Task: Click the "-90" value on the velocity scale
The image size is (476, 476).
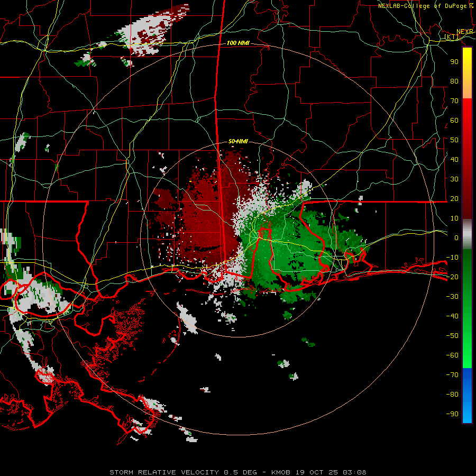Action: pos(452,414)
